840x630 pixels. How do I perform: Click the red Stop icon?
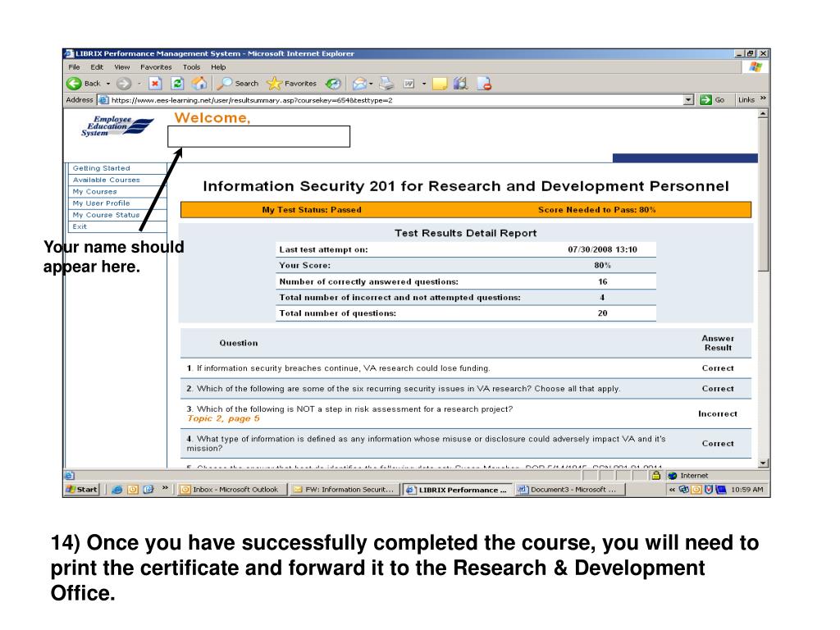(x=155, y=84)
